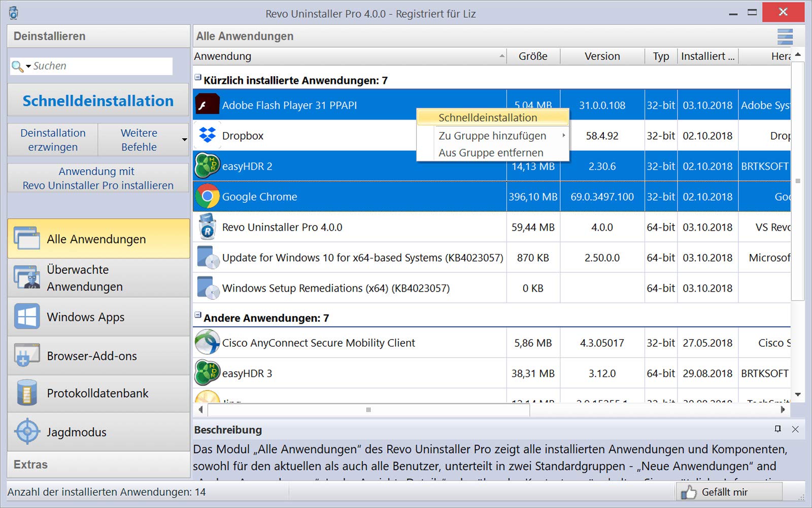Sort by the Typ column header

661,56
